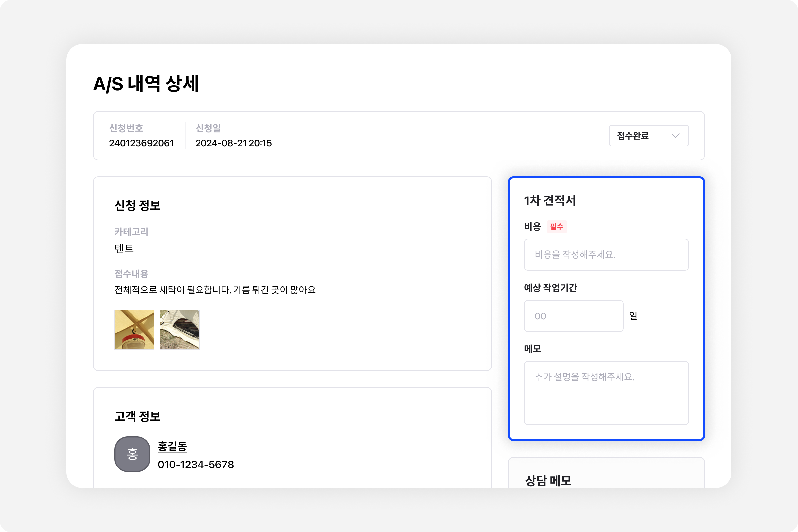Click the gray 홍 avatar icon
798x532 pixels.
click(x=132, y=454)
